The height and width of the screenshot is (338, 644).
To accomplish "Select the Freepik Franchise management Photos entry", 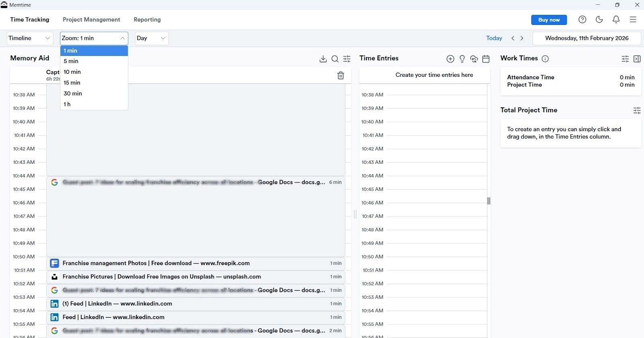I will click(196, 263).
